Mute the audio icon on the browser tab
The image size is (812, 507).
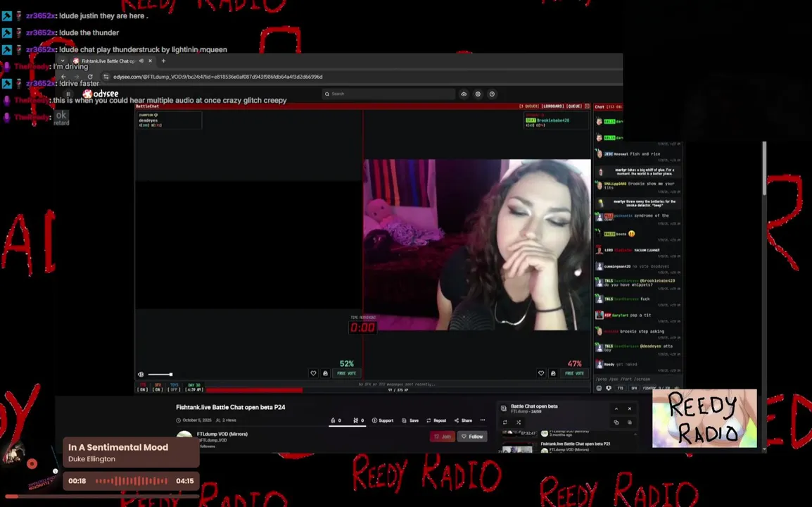[141, 61]
